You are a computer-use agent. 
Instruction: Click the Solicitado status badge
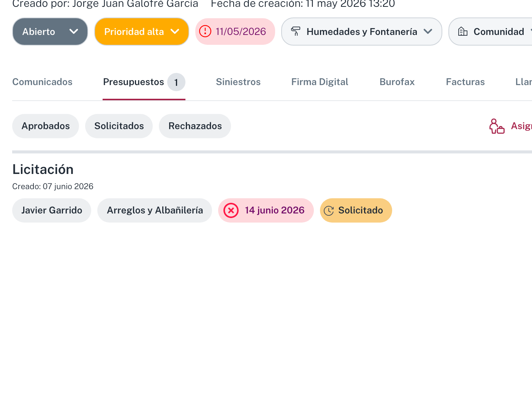point(356,210)
